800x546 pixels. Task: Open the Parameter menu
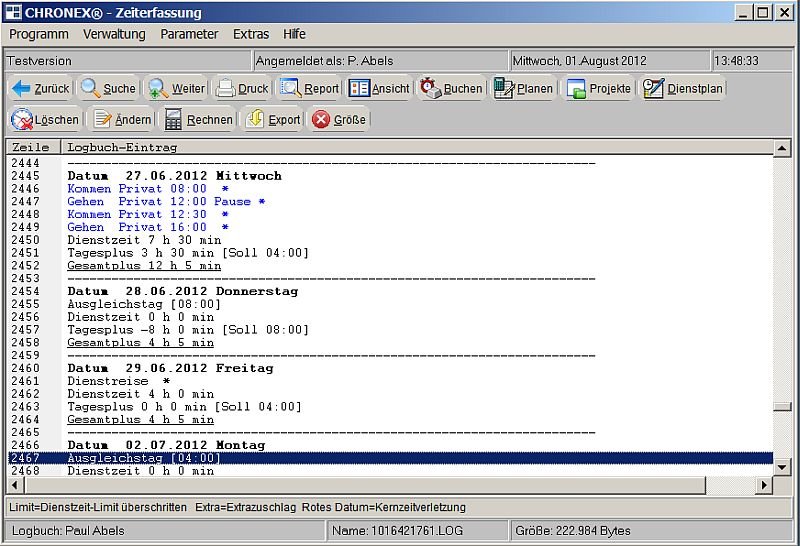coord(189,34)
